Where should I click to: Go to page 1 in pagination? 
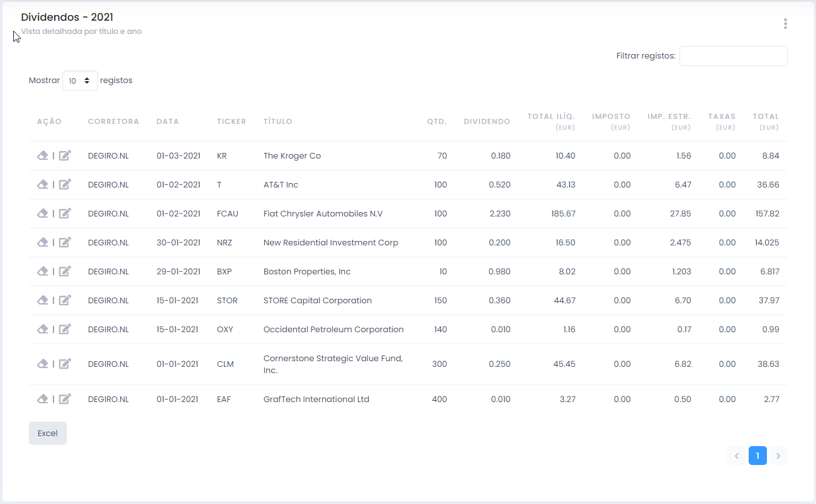pos(757,456)
